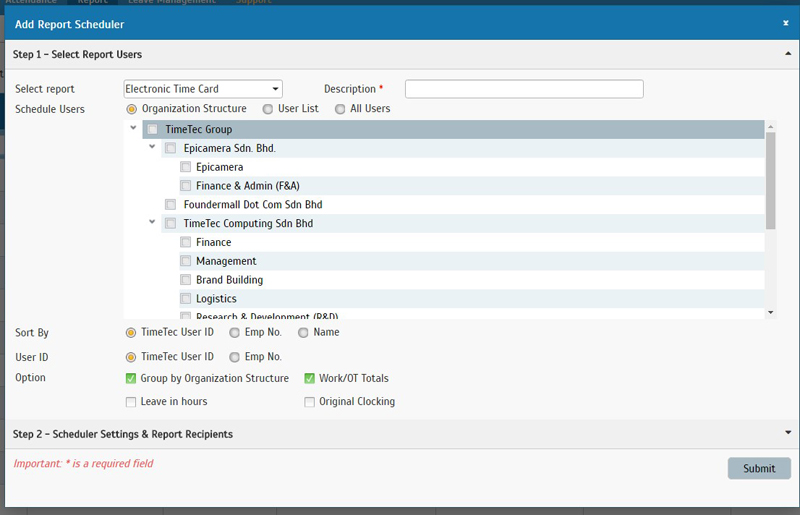
Task: Click the tree scrollbar down arrow
Action: point(770,312)
